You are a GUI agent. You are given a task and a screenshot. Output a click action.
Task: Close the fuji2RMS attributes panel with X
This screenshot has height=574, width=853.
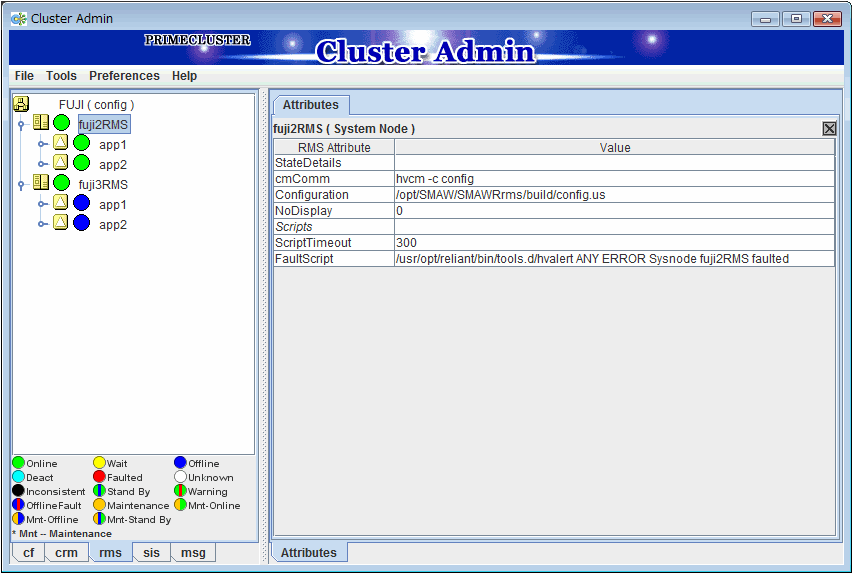point(829,128)
